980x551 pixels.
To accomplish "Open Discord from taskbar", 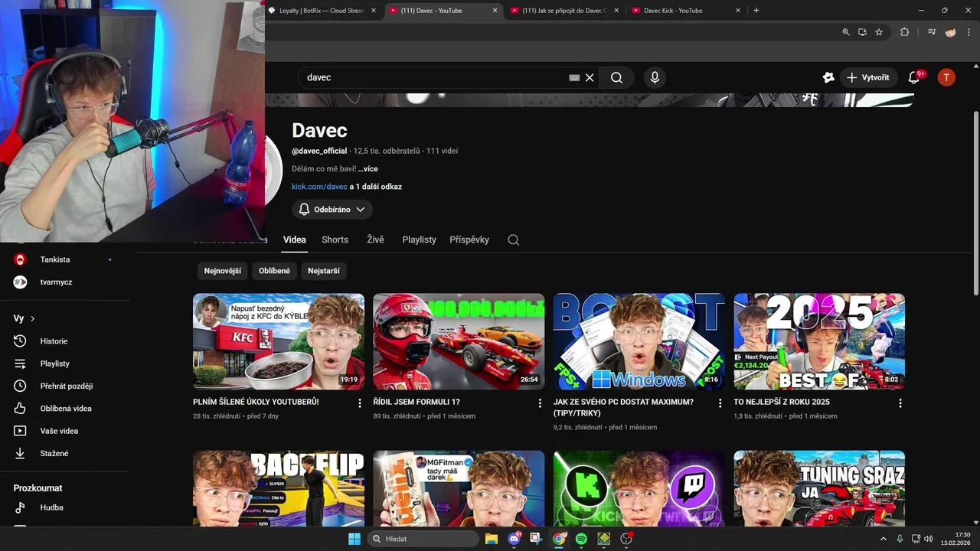I will coord(514,539).
